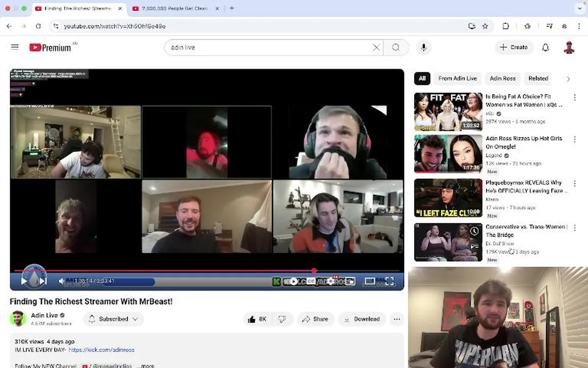Open more actions three-dot under video

point(397,319)
